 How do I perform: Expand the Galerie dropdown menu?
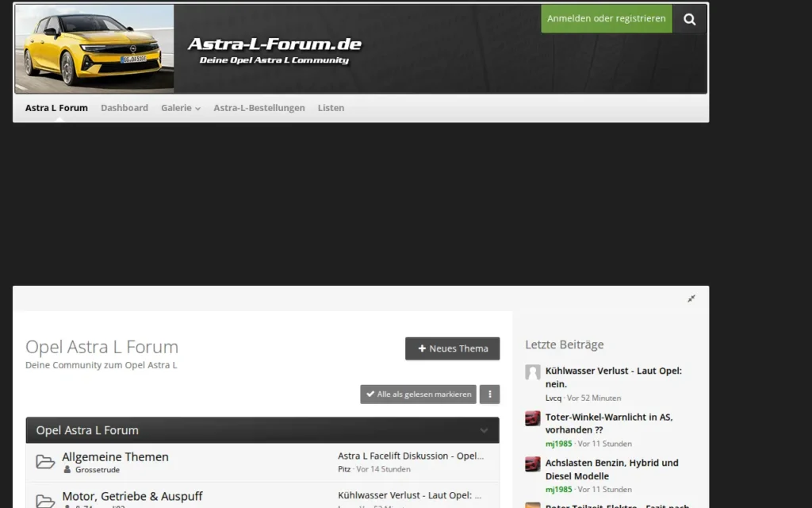[180, 108]
